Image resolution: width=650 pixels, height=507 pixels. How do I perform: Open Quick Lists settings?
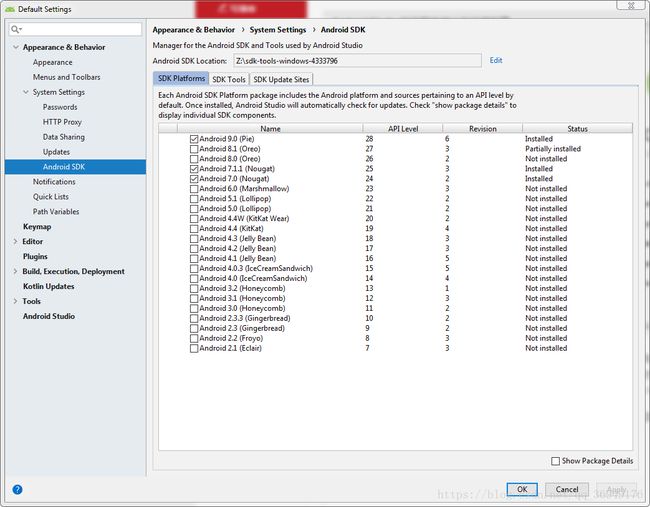click(x=51, y=196)
